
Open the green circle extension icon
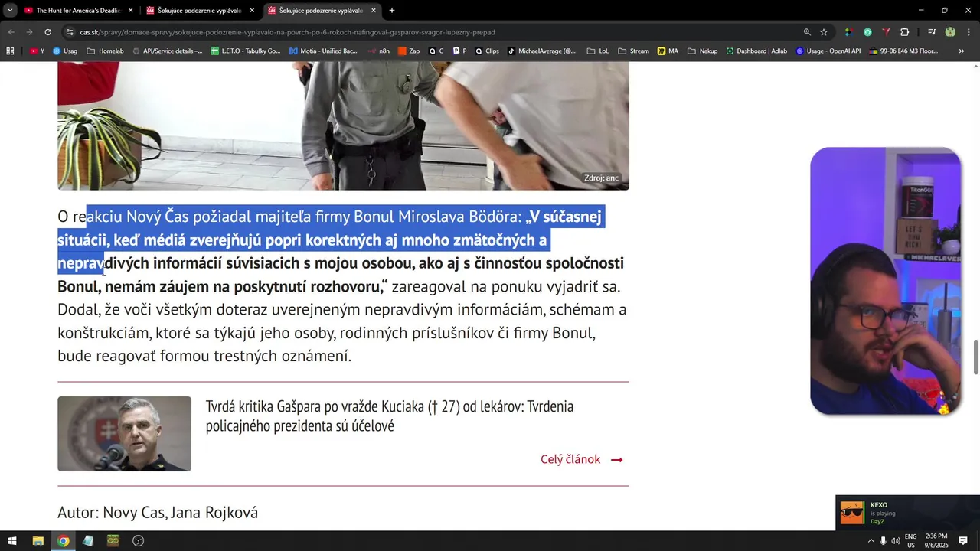click(867, 32)
